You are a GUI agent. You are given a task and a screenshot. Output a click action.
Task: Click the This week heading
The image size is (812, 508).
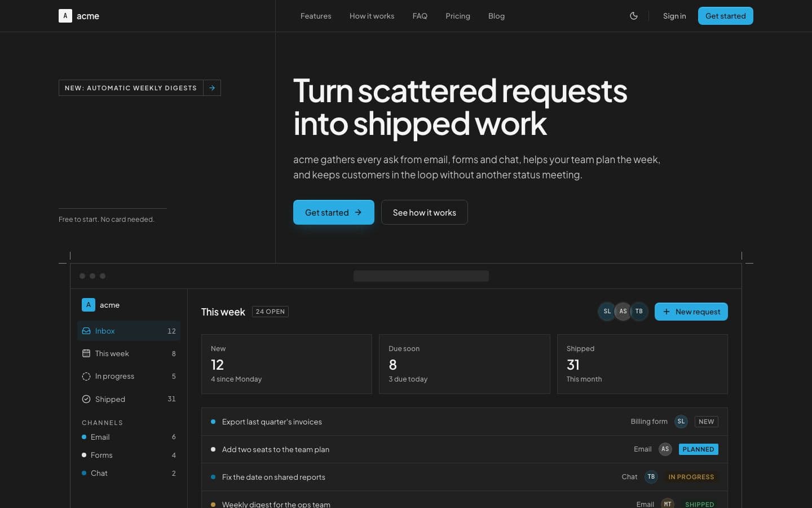pos(223,312)
